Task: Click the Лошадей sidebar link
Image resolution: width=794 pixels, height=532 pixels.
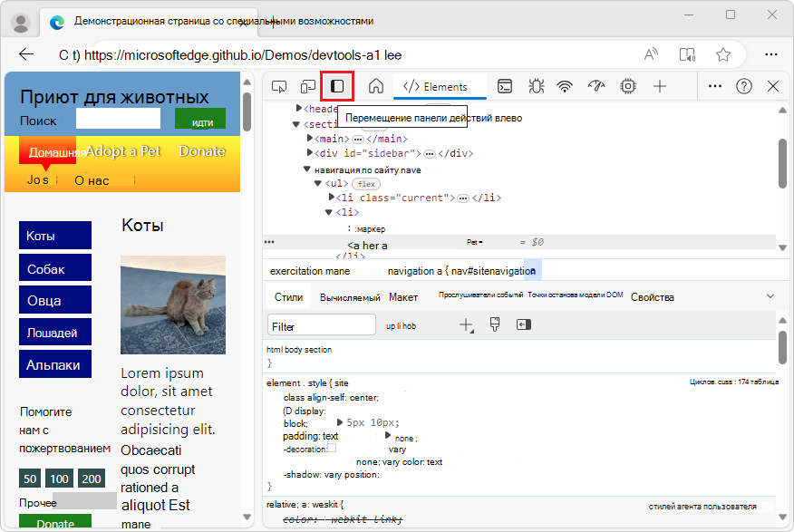Action: tap(55, 332)
